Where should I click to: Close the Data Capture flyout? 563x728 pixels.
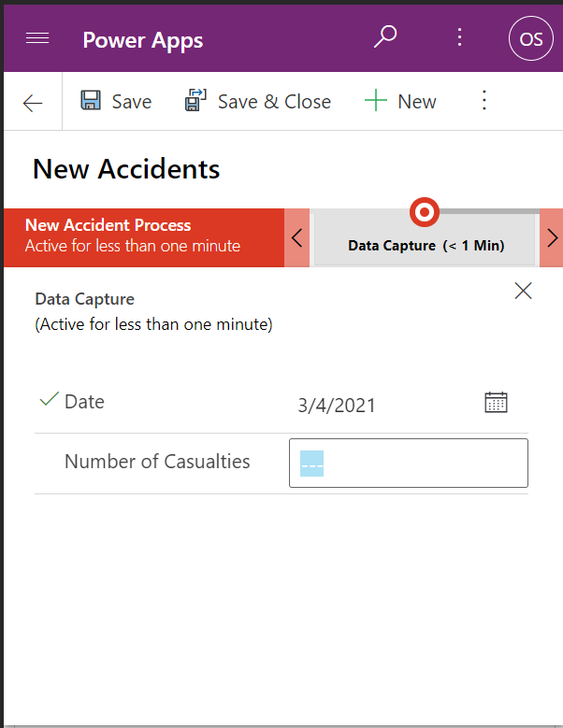pos(523,291)
